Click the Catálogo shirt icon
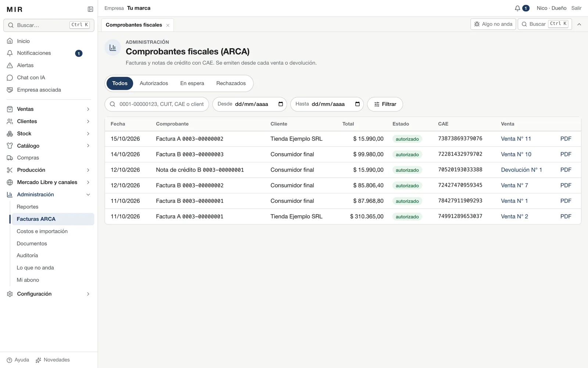Viewport: 588px width, 368px height. click(10, 146)
